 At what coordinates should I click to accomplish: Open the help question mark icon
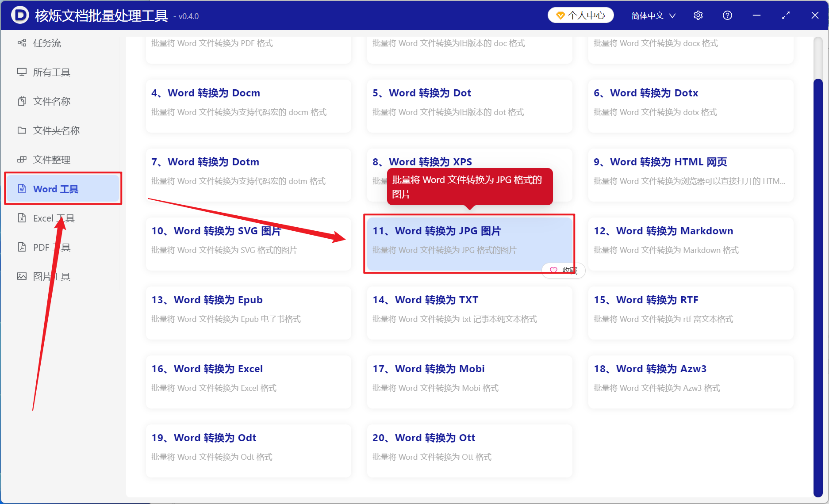(x=727, y=15)
